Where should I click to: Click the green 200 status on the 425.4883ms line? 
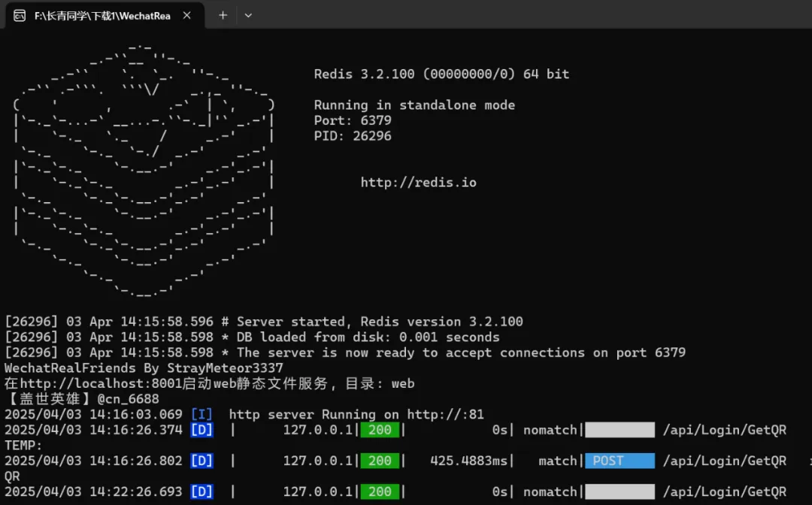pos(380,461)
